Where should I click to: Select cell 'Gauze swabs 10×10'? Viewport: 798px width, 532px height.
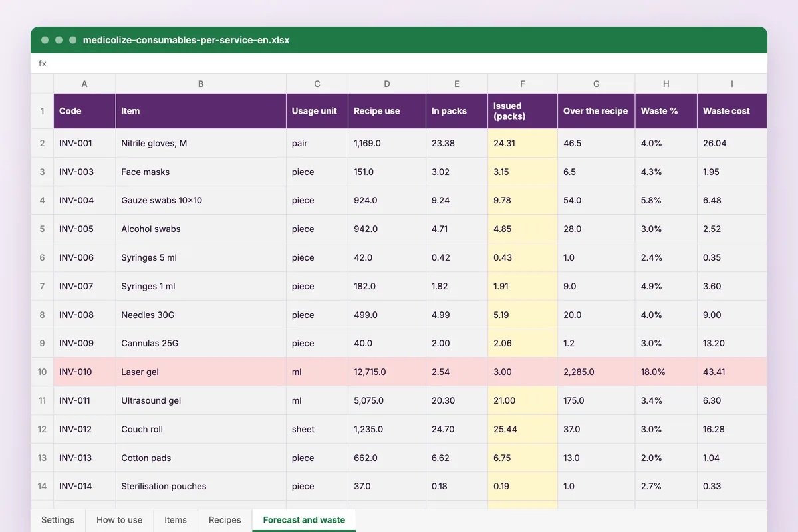201,200
